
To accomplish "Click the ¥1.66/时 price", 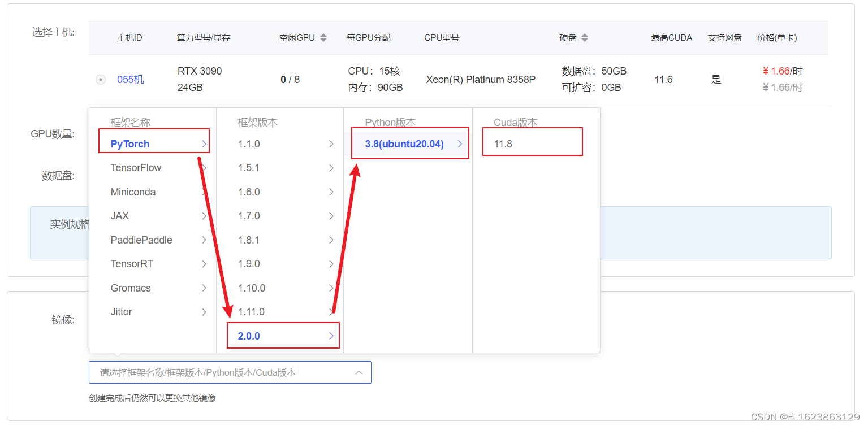I will tap(783, 71).
